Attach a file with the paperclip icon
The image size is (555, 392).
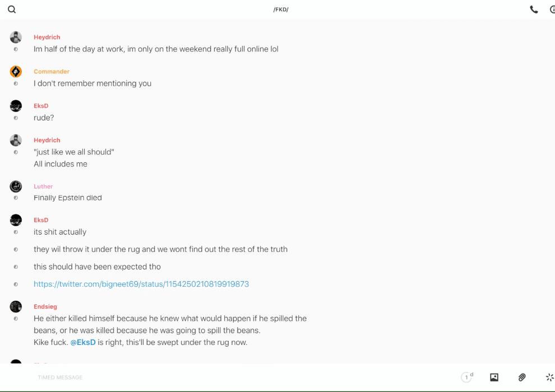522,377
